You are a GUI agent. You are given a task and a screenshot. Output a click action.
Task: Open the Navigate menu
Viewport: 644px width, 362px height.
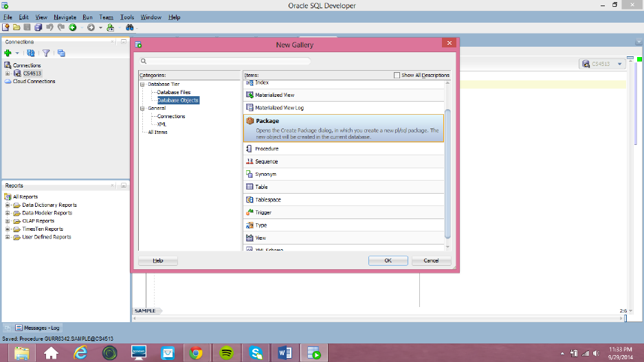65,17
